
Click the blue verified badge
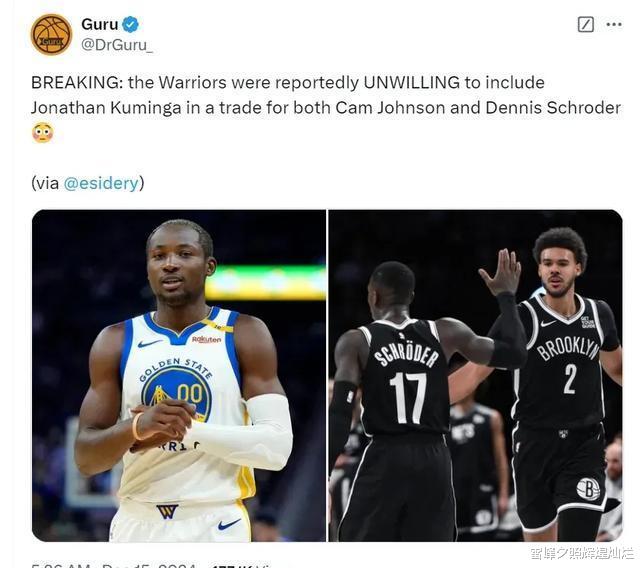click(x=131, y=24)
